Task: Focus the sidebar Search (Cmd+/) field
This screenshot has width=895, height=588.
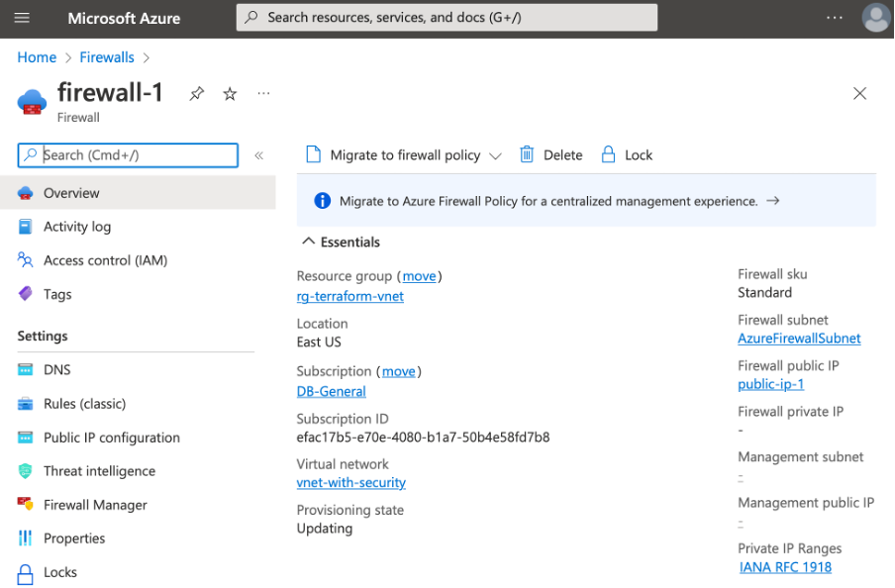Action: click(128, 155)
